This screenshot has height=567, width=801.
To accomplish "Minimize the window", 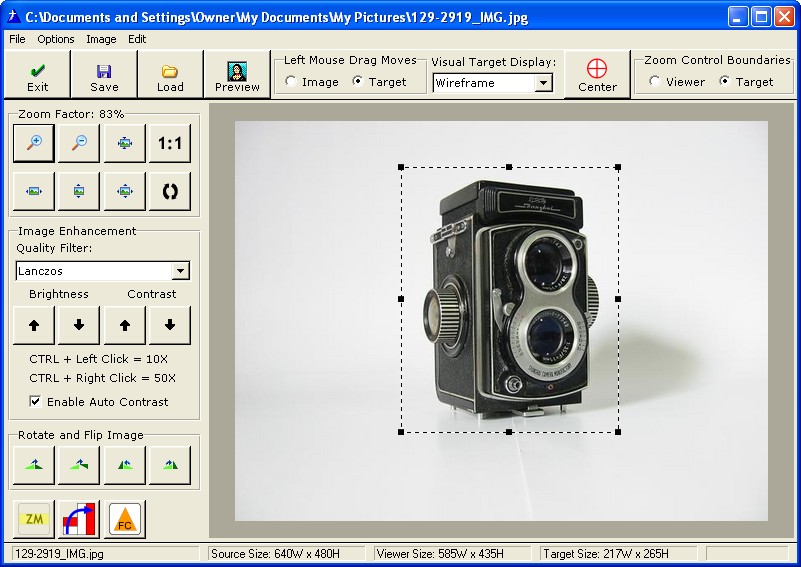I will (737, 17).
